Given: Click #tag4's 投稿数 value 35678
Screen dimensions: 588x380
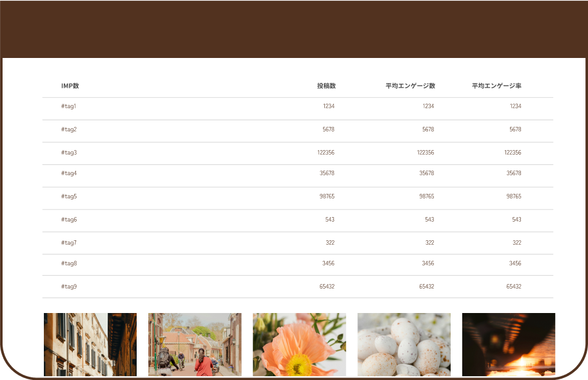Looking at the screenshot, I should (327, 173).
